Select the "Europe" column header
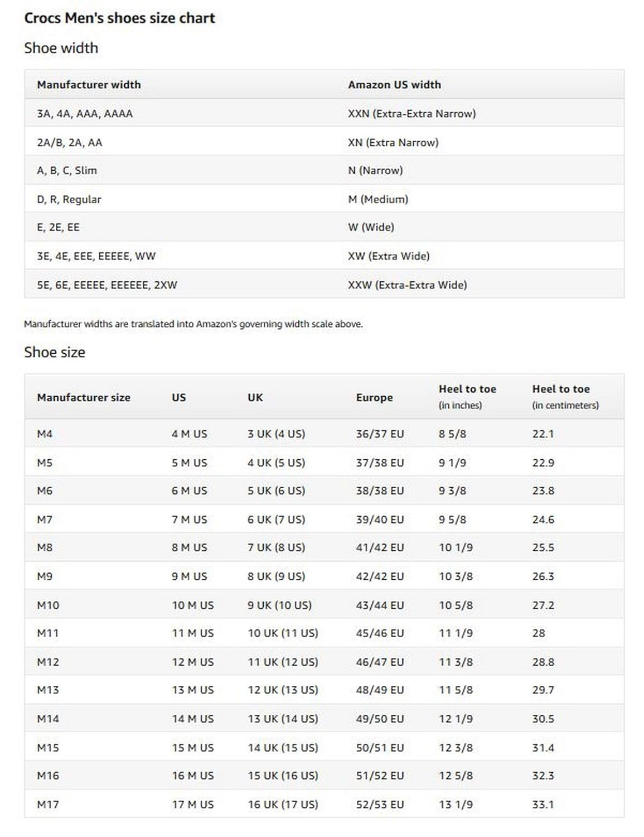This screenshot has height=837, width=644. pyautogui.click(x=374, y=398)
